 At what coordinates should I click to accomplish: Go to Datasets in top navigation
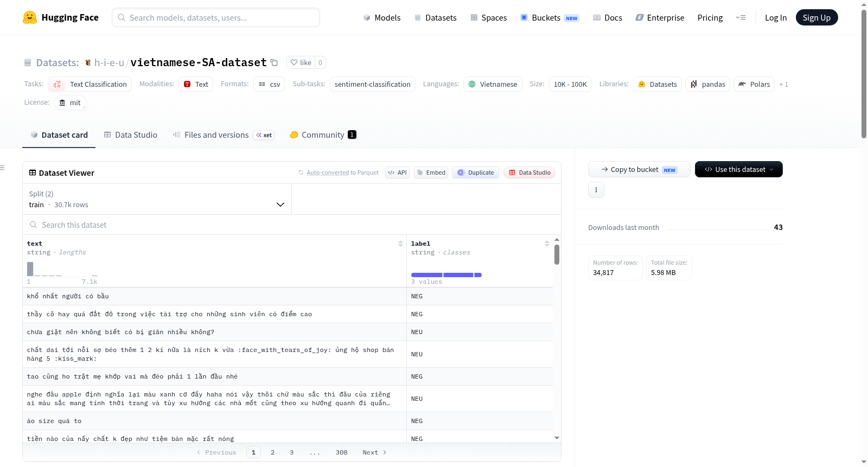click(435, 17)
